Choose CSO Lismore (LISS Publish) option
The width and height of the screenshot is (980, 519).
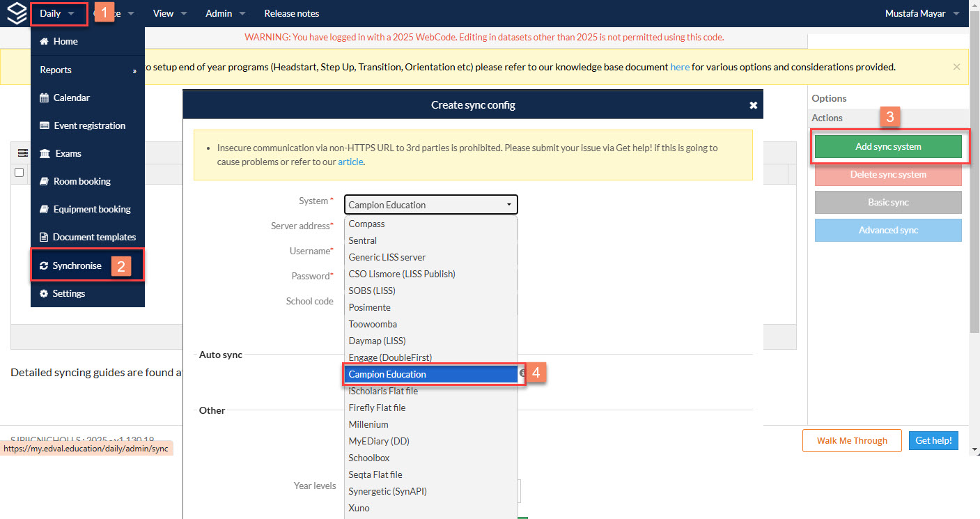click(x=430, y=274)
